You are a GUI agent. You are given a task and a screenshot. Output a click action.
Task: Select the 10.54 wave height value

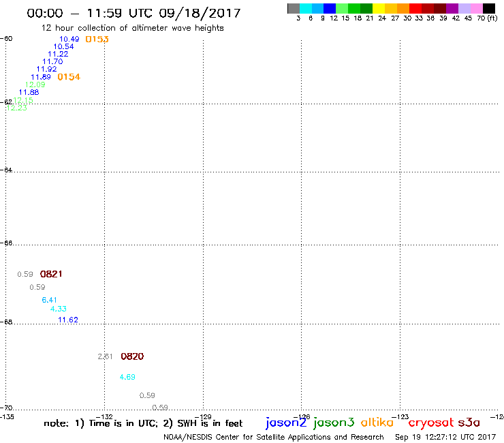(x=63, y=46)
